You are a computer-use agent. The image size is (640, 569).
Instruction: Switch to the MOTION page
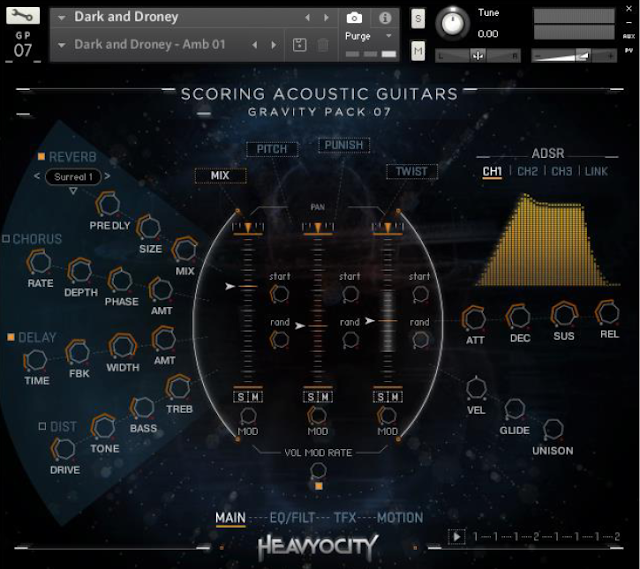(x=400, y=518)
